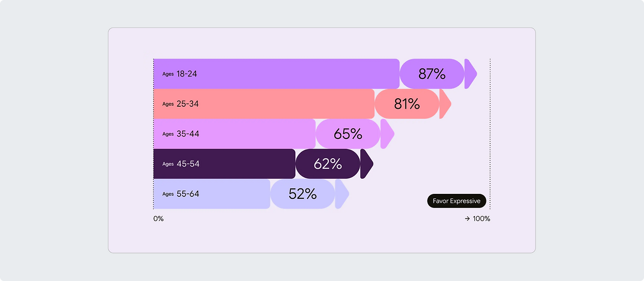
Task: Click the 100% axis label
Action: coord(481,219)
